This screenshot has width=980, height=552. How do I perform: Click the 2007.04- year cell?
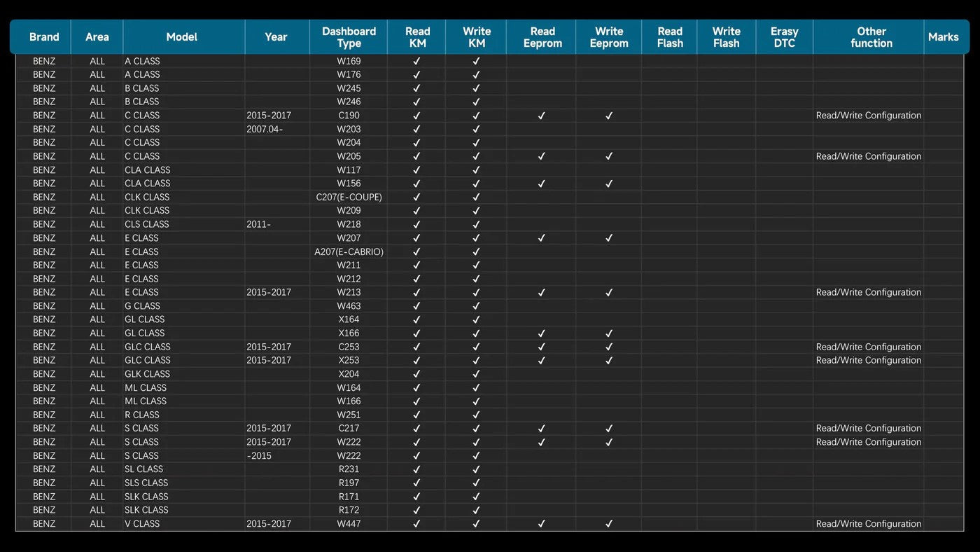tap(265, 129)
